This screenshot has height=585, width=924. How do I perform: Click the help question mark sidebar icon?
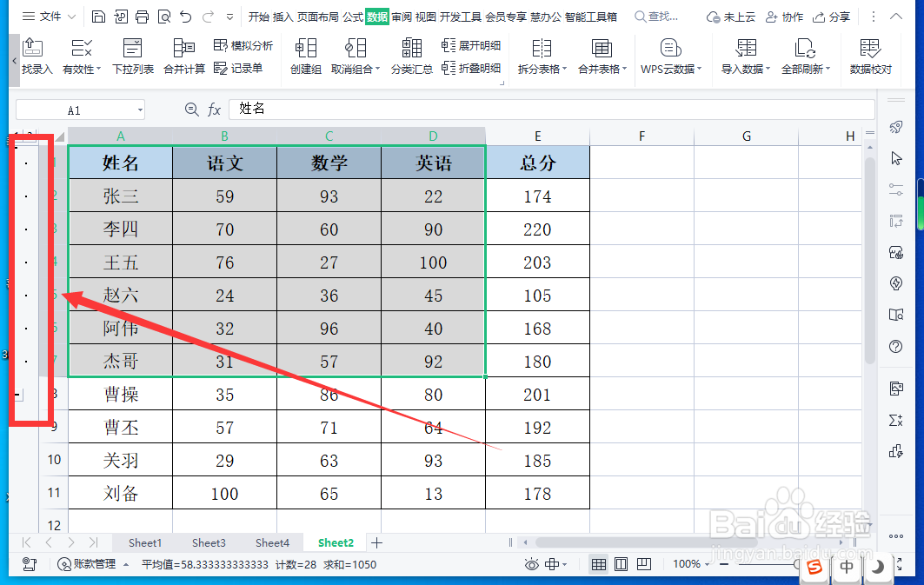coord(895,347)
